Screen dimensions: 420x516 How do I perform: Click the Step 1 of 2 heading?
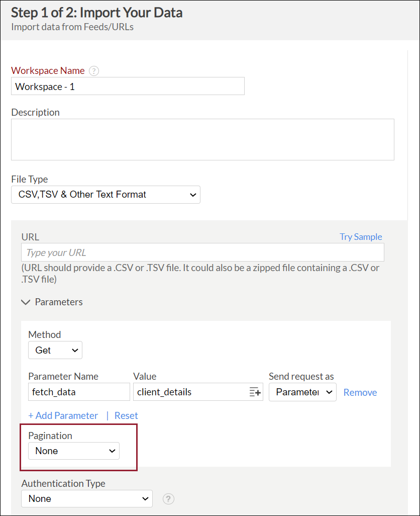coord(97,13)
